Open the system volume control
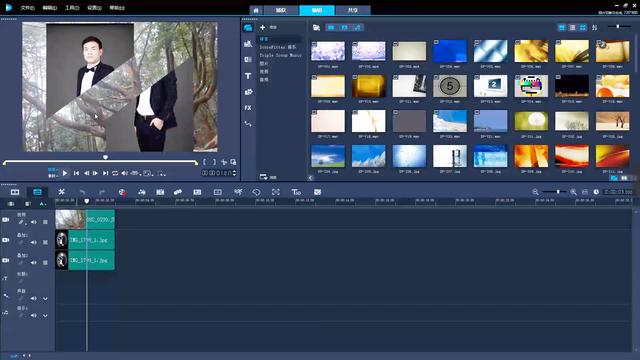 124,173
